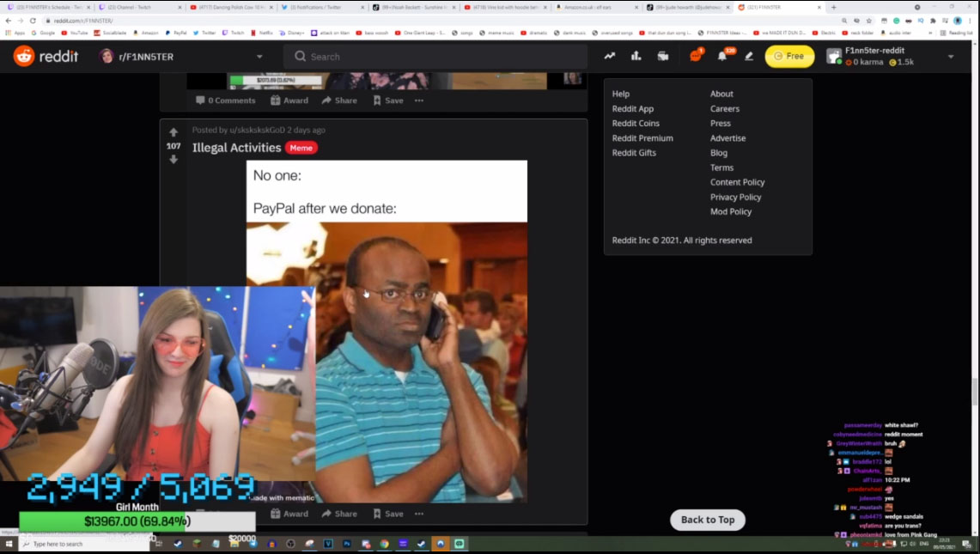Image resolution: width=980 pixels, height=554 pixels.
Task: Open the Content Policy footer link
Action: tap(737, 182)
